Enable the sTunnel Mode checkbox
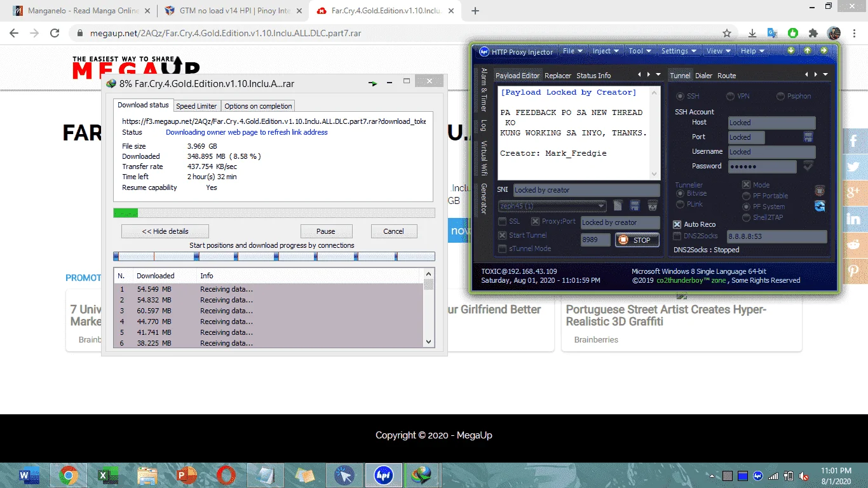The width and height of the screenshot is (868, 488). (503, 248)
